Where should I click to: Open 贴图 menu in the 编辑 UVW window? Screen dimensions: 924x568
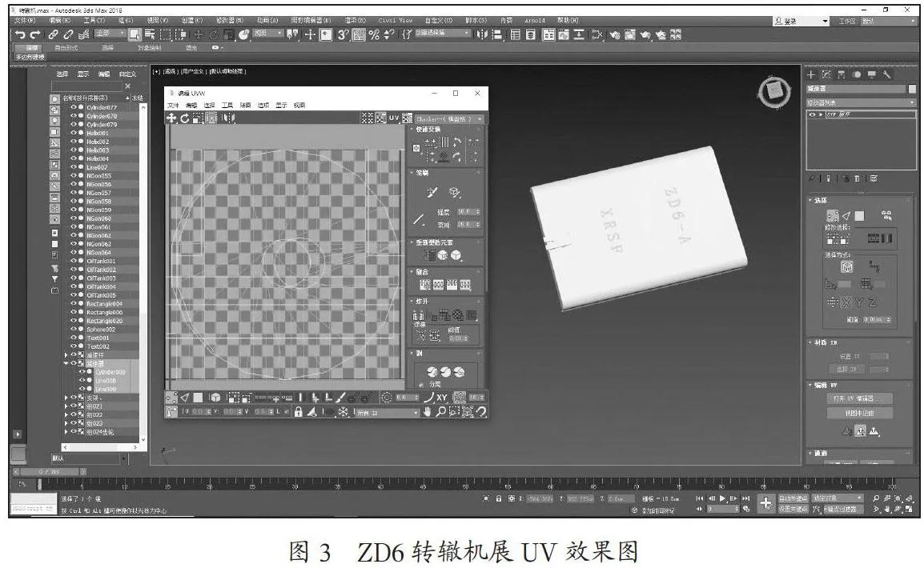[245, 106]
